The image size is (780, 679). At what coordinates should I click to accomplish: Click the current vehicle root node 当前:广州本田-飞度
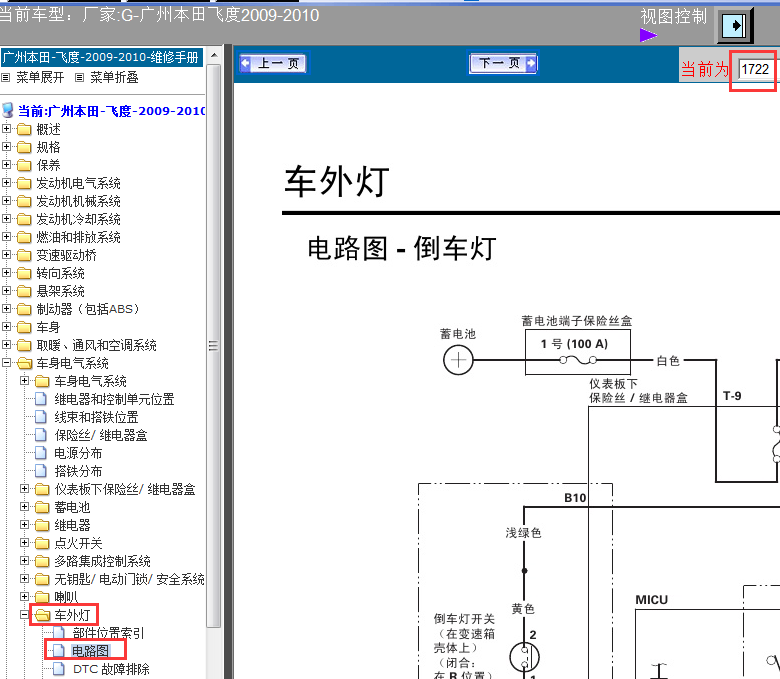click(x=111, y=111)
